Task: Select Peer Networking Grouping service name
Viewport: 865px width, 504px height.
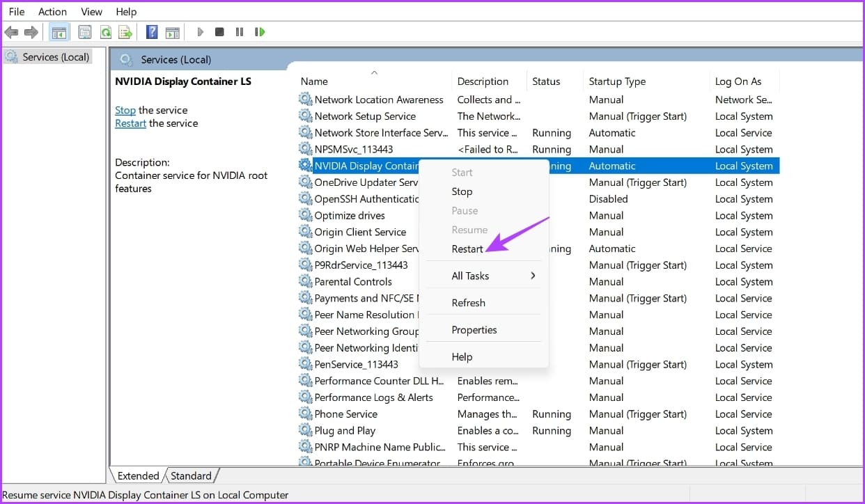Action: [x=367, y=331]
